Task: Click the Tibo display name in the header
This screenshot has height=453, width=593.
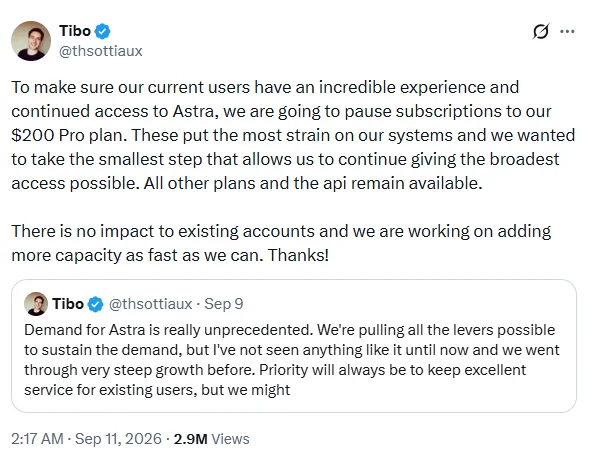Action: pos(75,31)
